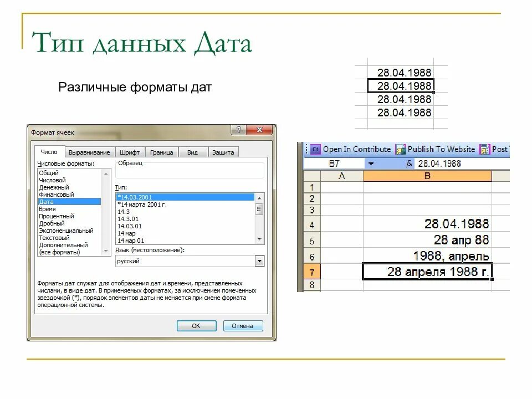This screenshot has height=399, width=532.
Task: Click the help question mark button in Формат ячеек
Action: click(x=239, y=130)
